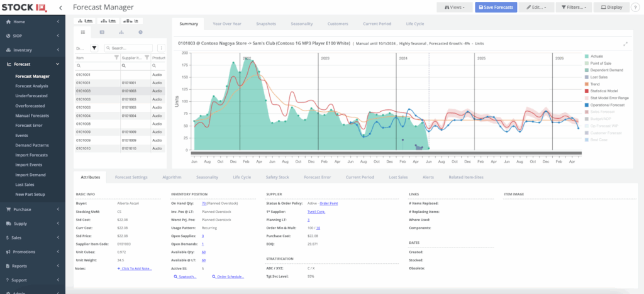The height and width of the screenshot is (294, 644).
Task: Collapse the left sidebar with arrow icon
Action: [x=60, y=8]
